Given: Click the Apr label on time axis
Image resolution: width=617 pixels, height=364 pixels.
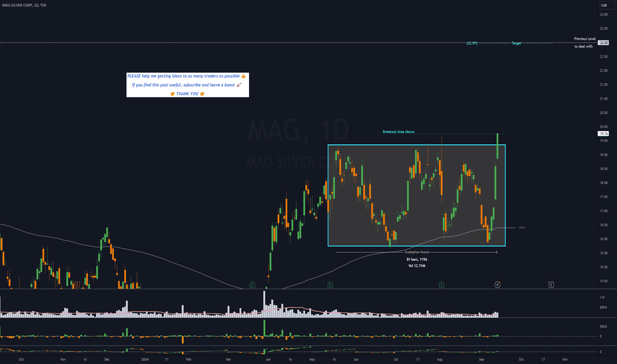Looking at the screenshot, I should (268, 359).
